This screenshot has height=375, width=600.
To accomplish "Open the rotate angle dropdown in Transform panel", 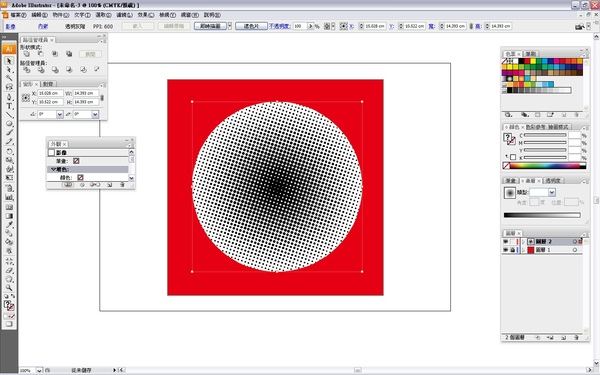I will pyautogui.click(x=60, y=114).
